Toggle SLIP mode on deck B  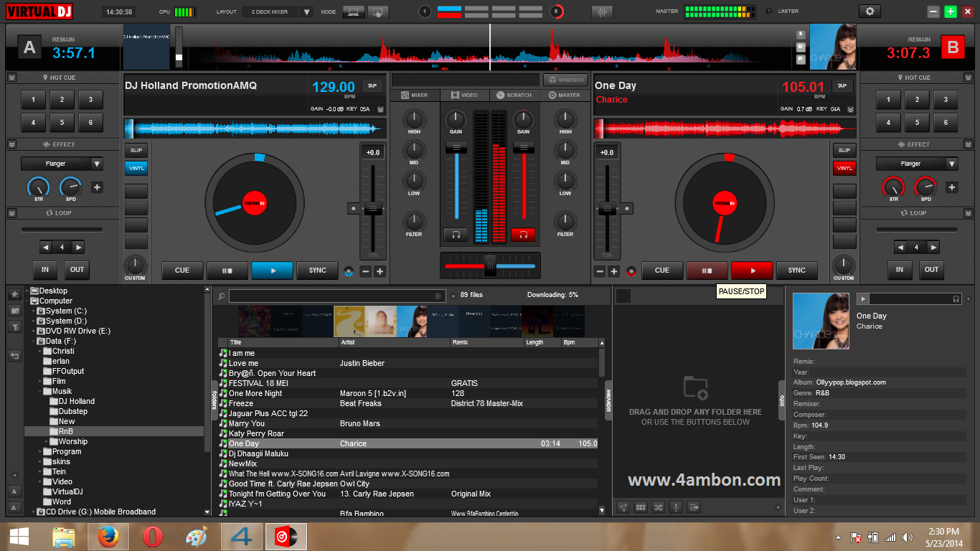click(x=844, y=151)
